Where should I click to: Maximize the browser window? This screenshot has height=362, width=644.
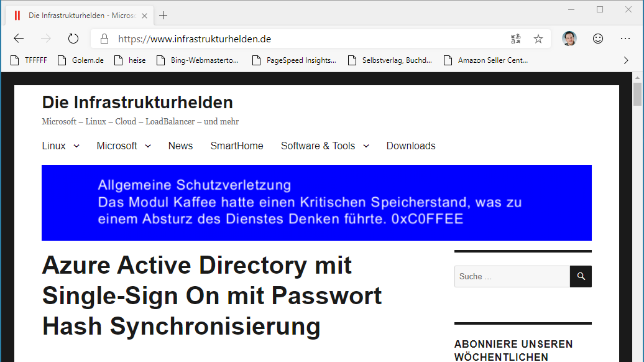(600, 9)
